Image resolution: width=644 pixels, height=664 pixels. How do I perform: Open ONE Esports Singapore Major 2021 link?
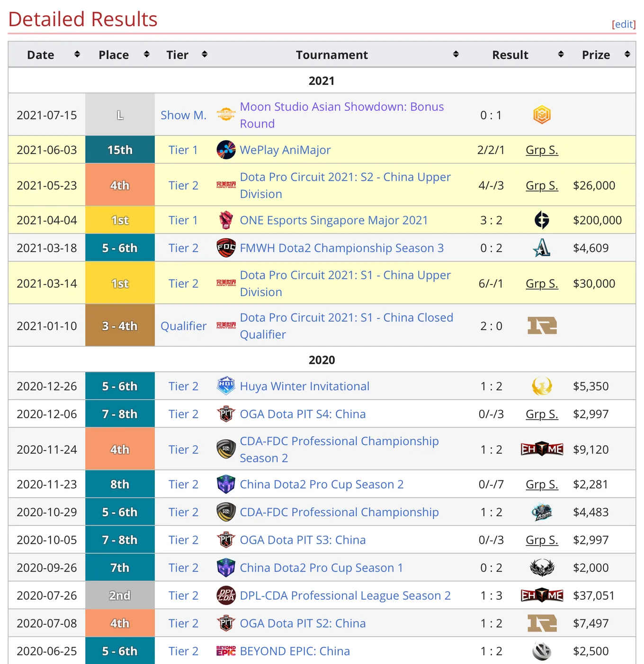[x=334, y=220]
